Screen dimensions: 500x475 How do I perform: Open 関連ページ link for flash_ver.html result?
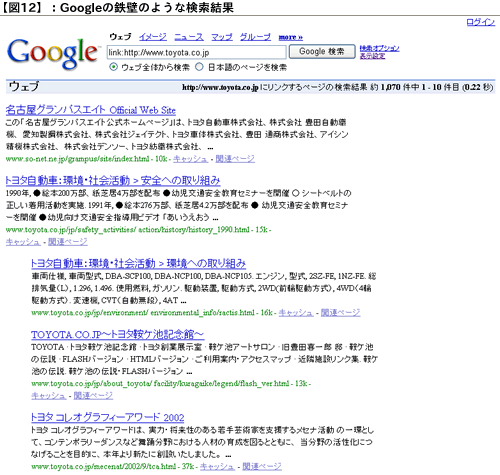coord(93,396)
